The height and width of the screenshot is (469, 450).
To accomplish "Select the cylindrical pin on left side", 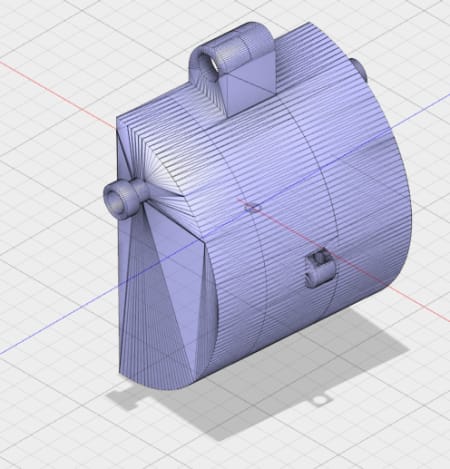I will [126, 199].
